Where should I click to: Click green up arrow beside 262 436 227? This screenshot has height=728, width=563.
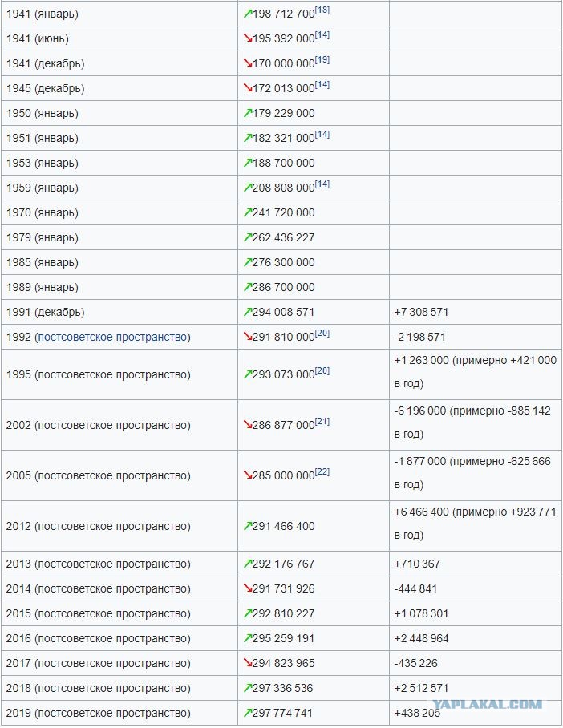coord(248,237)
